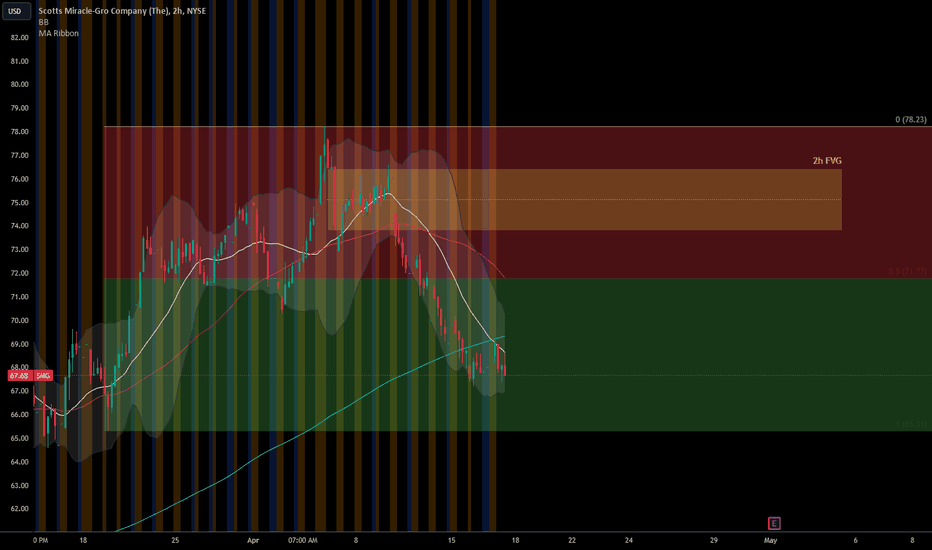Click the 80.00 price axis label
Screen dimensions: 932x550
point(20,84)
